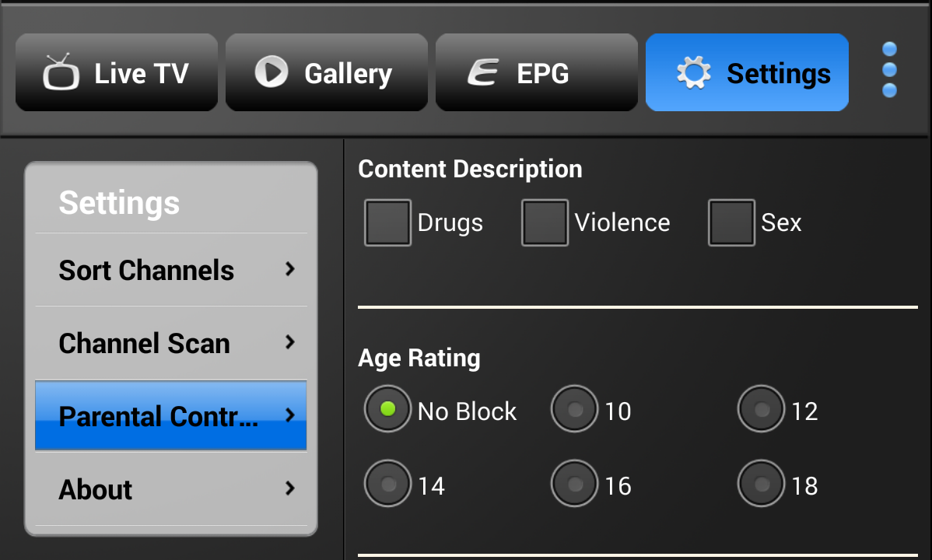
Task: Click the play icon on Gallery
Action: (271, 72)
